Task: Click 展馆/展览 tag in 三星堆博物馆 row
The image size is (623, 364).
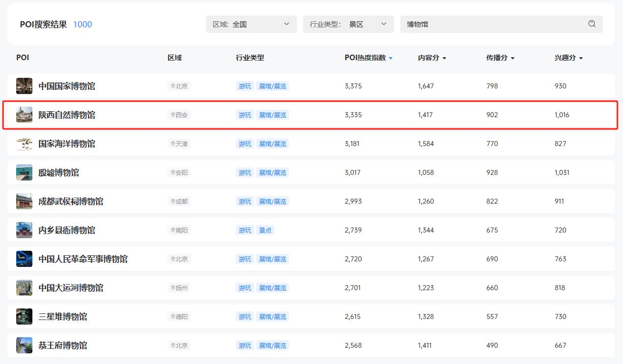Action: [x=272, y=316]
